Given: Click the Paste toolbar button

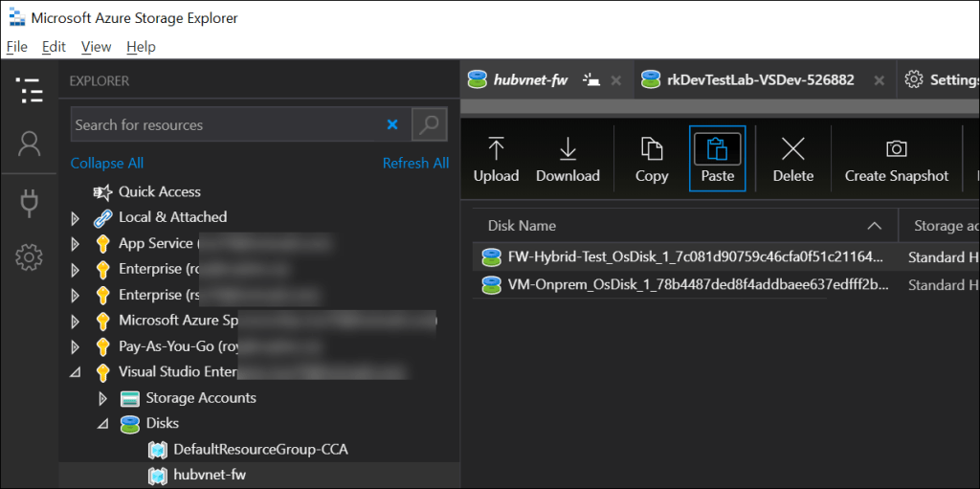Looking at the screenshot, I should 717,159.
